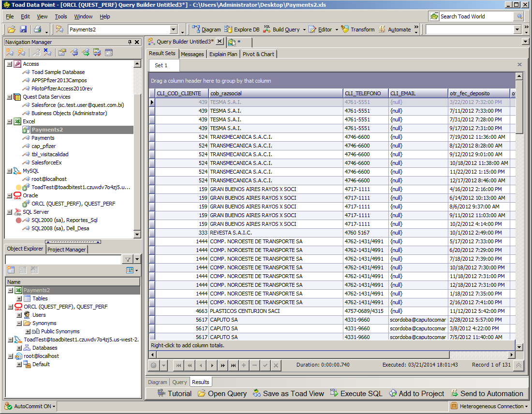
Task: Click the Tutorial button
Action: pos(175,394)
